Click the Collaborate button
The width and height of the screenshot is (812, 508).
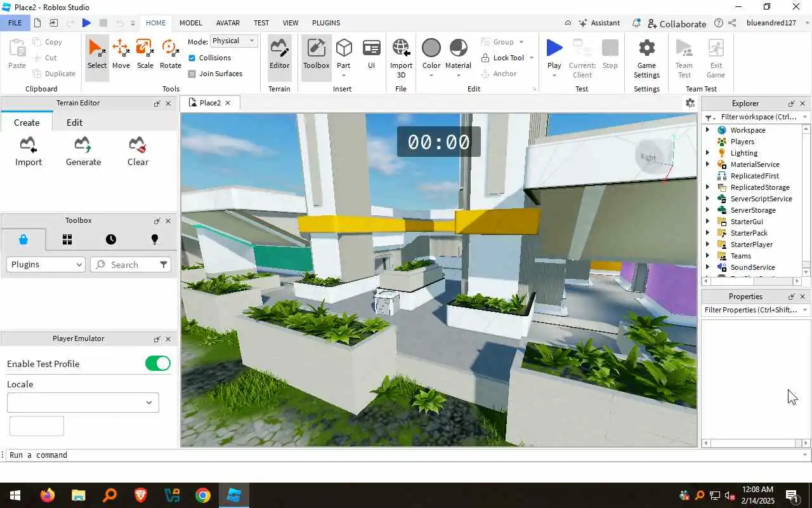tap(676, 23)
